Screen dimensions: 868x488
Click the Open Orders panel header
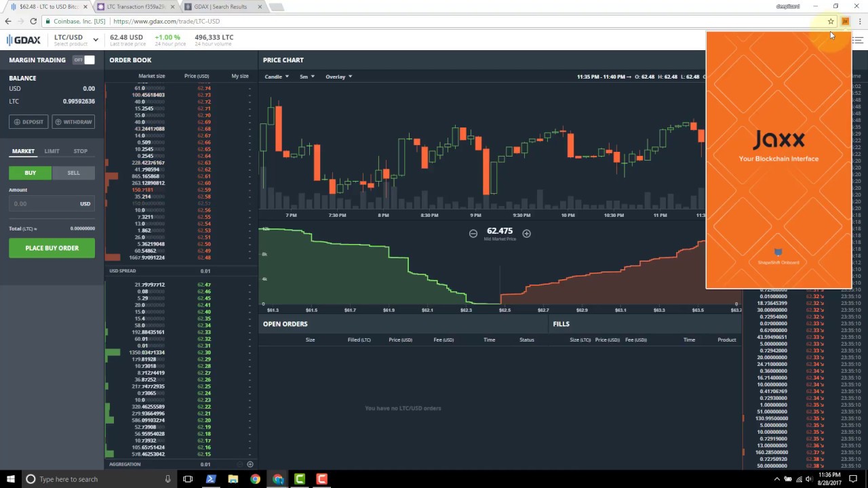pyautogui.click(x=285, y=324)
